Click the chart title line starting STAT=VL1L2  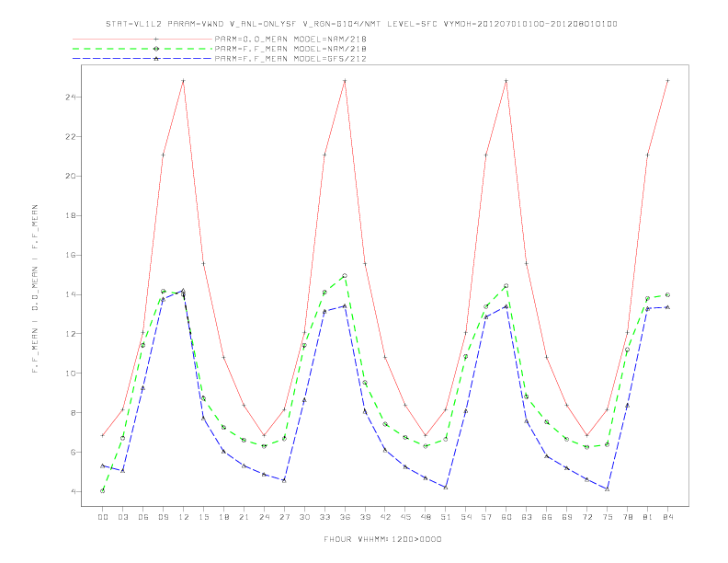pyautogui.click(x=361, y=24)
